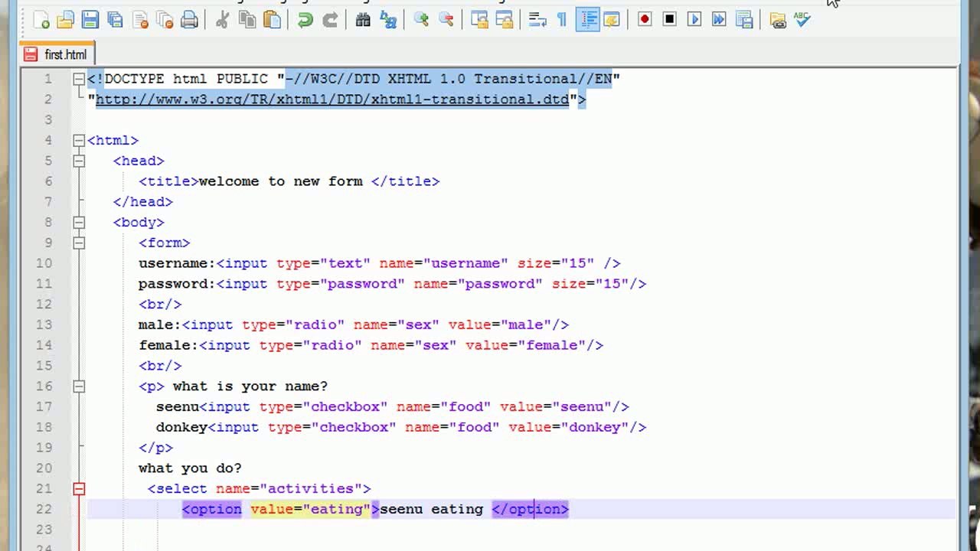Toggle word wrap toolbar icon

click(537, 20)
